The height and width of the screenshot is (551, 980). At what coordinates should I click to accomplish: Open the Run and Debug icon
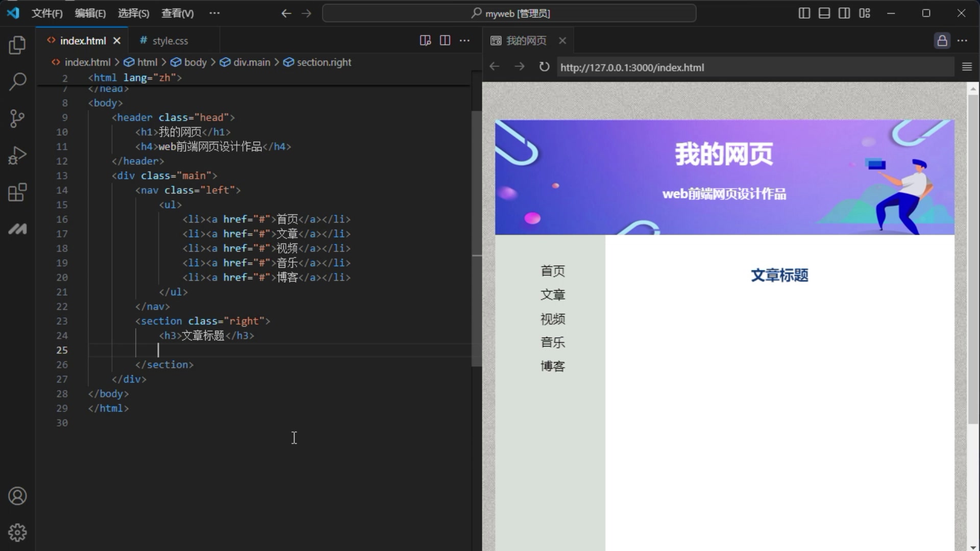pyautogui.click(x=17, y=155)
